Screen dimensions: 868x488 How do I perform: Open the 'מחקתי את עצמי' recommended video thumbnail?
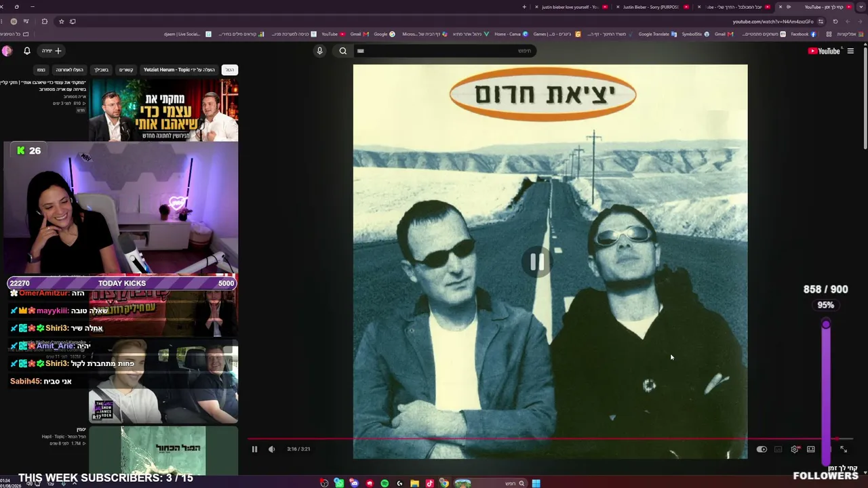pyautogui.click(x=163, y=110)
